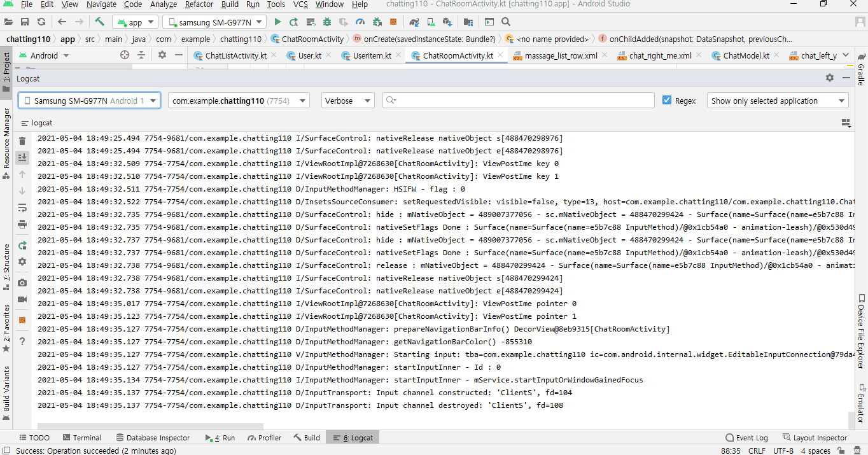The image size is (868, 455).
Task: Toggle the Regex checkbox
Action: click(667, 101)
